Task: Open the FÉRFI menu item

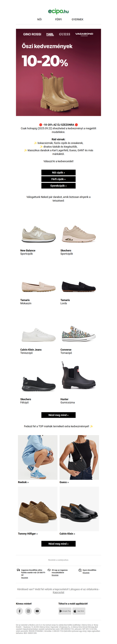Action: tap(58, 19)
